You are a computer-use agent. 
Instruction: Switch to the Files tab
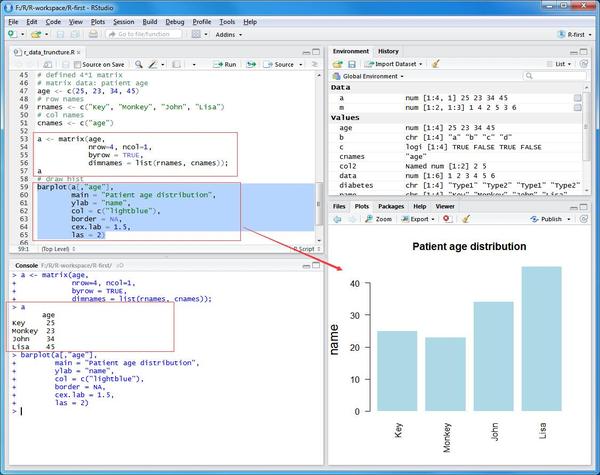pos(339,207)
